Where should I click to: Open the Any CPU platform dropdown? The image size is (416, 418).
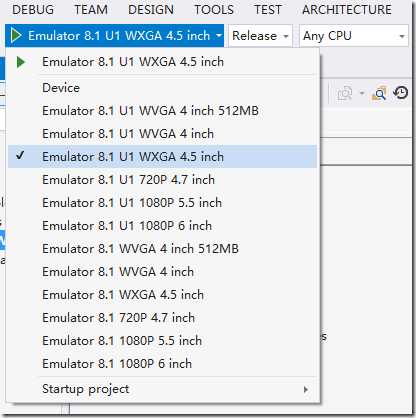354,36
